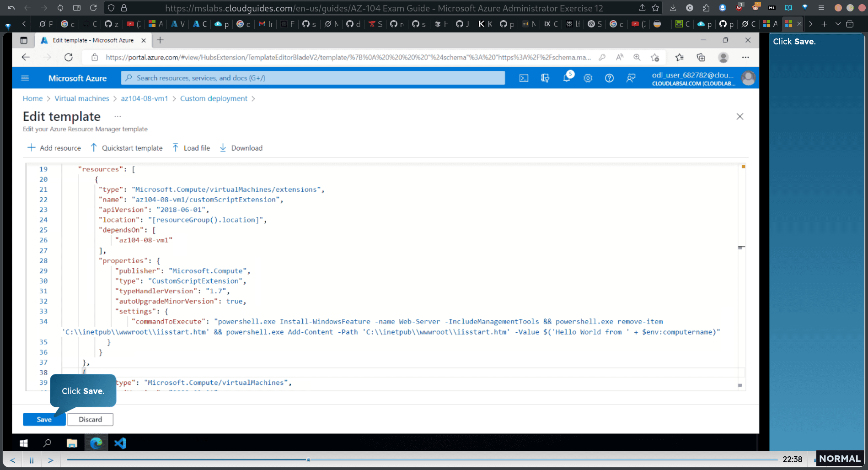The width and height of the screenshot is (868, 470).
Task: Click Edge icon on Windows taskbar
Action: (x=96, y=443)
